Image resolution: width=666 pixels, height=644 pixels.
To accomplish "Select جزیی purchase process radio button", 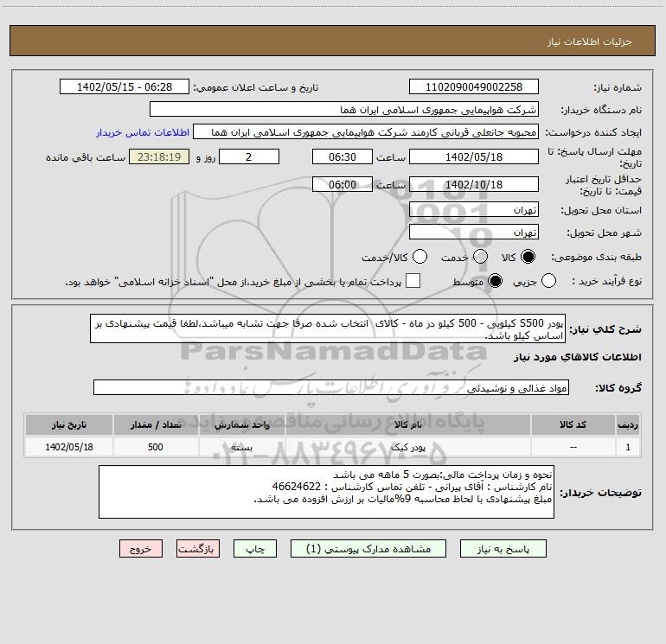I will coord(548,281).
